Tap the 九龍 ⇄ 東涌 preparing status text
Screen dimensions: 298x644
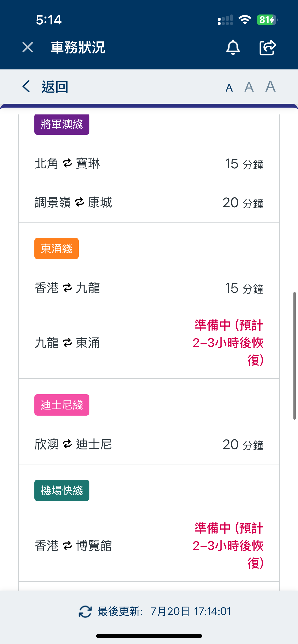228,343
